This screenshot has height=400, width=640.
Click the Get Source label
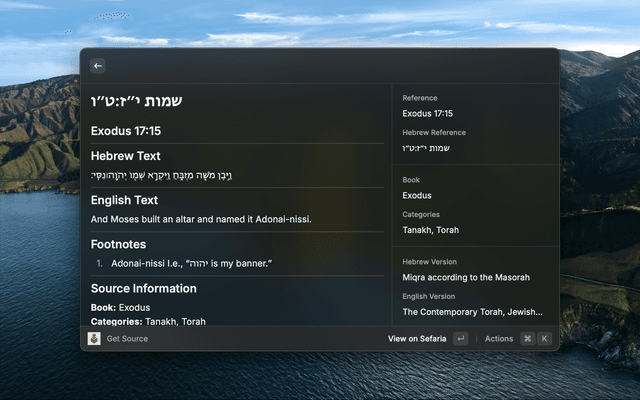click(128, 339)
